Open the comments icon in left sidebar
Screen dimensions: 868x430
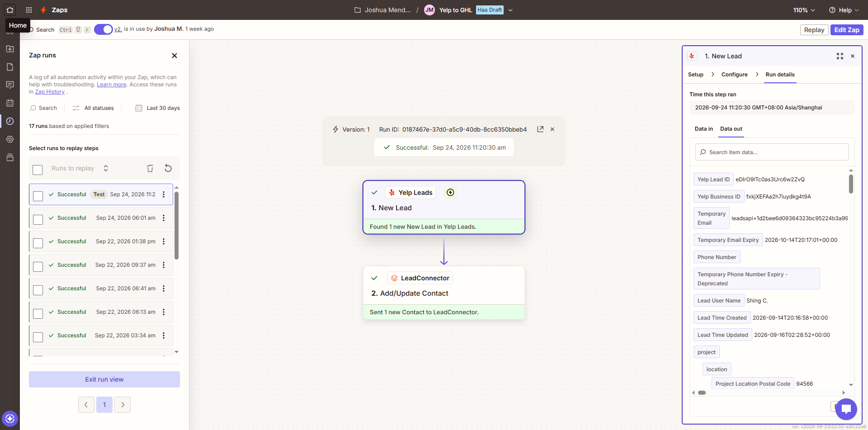pyautogui.click(x=10, y=85)
